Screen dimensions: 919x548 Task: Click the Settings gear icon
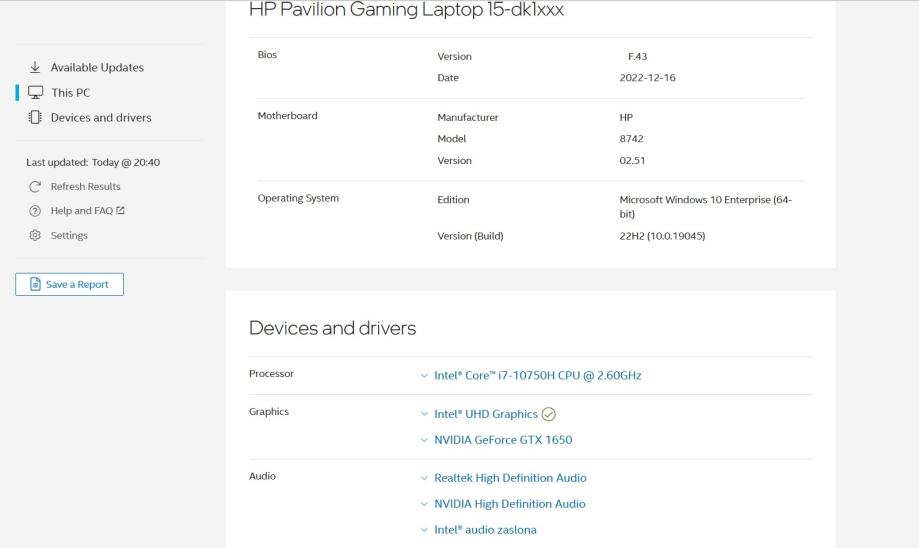[36, 236]
